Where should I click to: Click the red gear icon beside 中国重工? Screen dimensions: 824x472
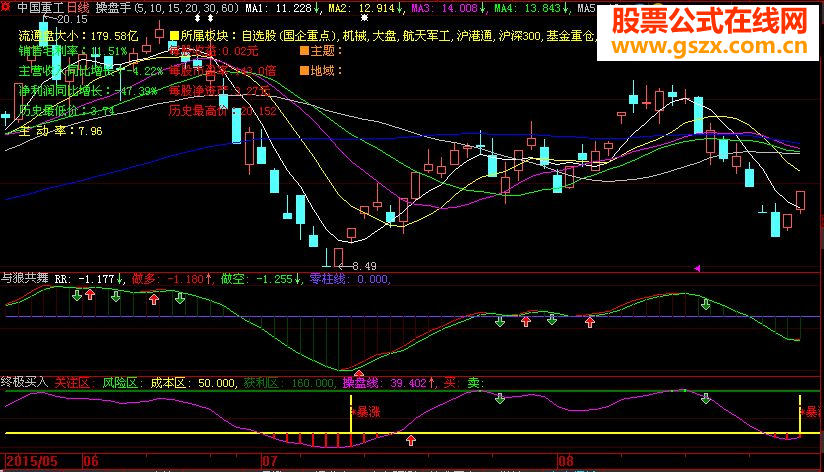click(6, 7)
